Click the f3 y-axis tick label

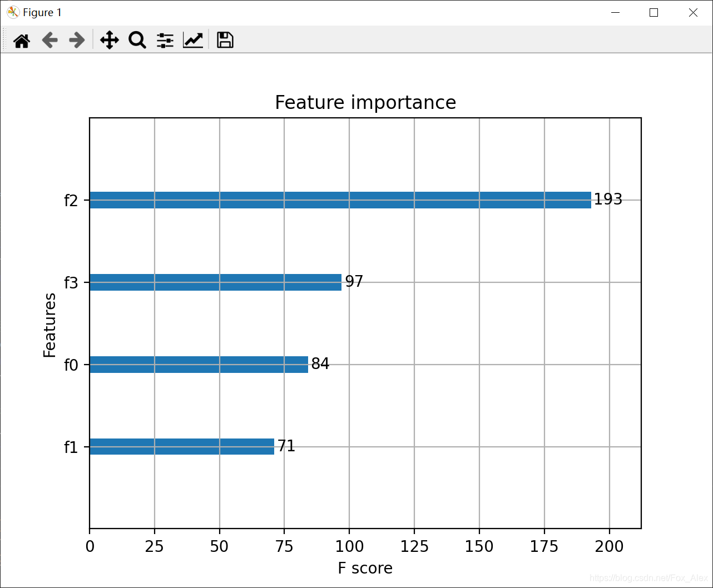tap(71, 283)
